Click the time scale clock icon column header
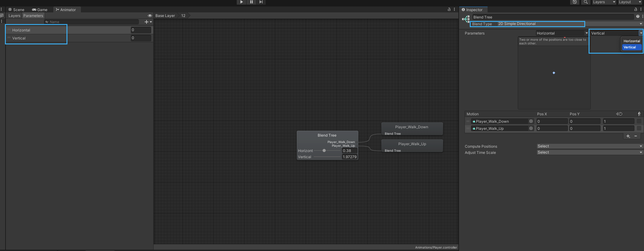The height and width of the screenshot is (251, 644). (619, 114)
